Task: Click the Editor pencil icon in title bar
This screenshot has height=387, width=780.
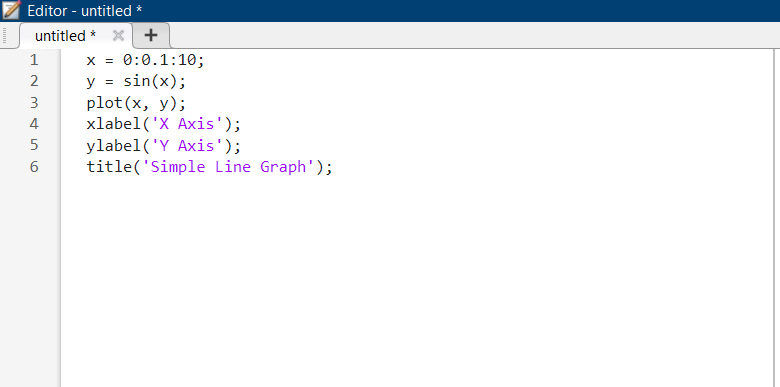Action: (x=11, y=10)
